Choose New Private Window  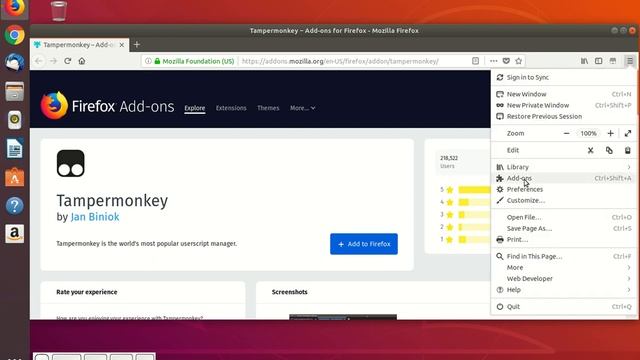click(564, 105)
